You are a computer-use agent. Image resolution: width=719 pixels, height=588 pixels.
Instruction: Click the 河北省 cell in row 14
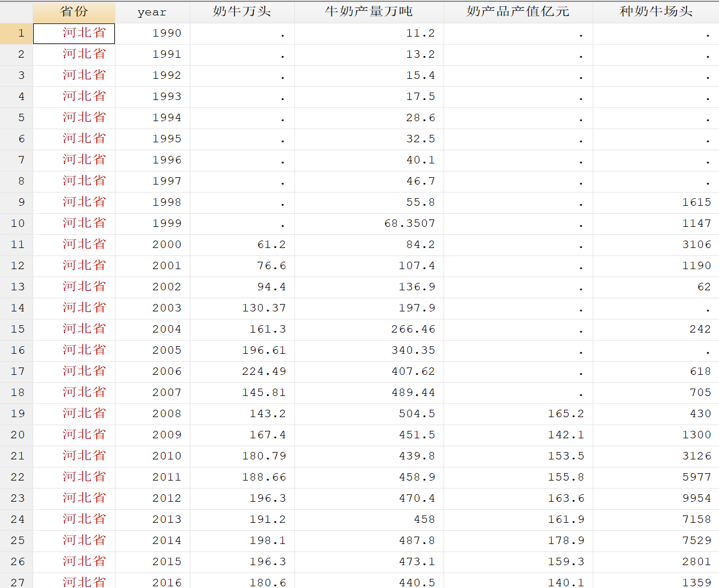(74, 308)
